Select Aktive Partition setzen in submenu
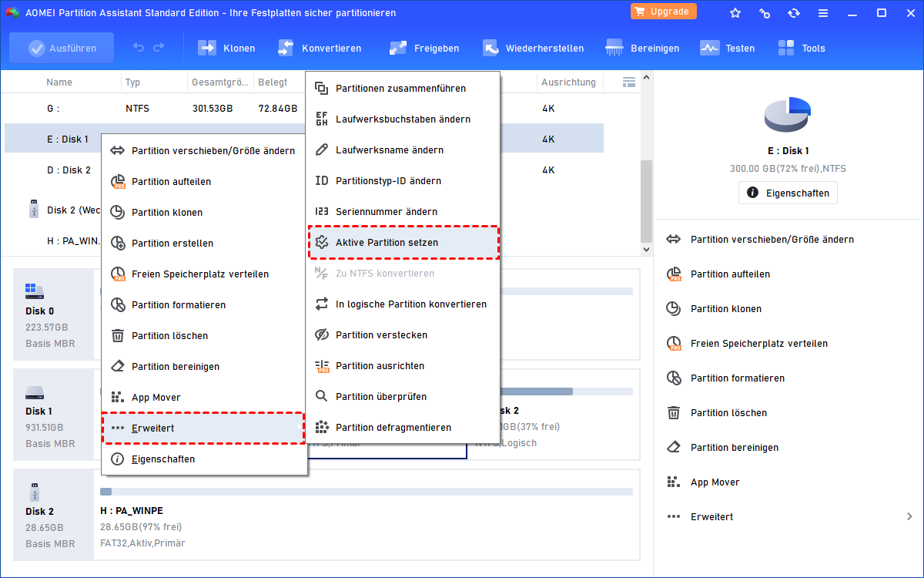This screenshot has width=924, height=578. 403,243
